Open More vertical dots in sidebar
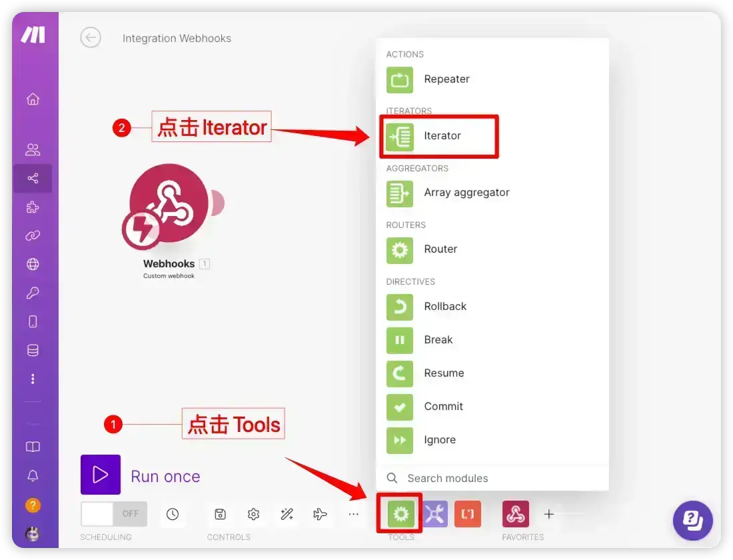 33,379
